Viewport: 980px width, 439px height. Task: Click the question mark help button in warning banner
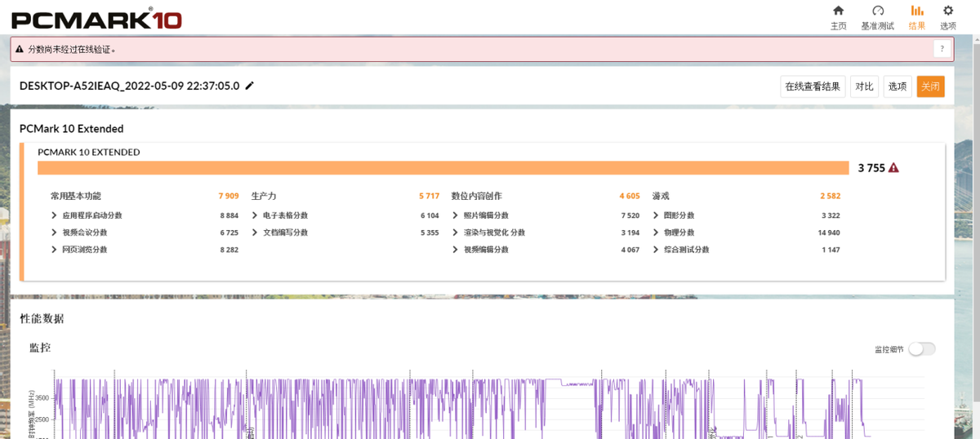click(x=942, y=49)
